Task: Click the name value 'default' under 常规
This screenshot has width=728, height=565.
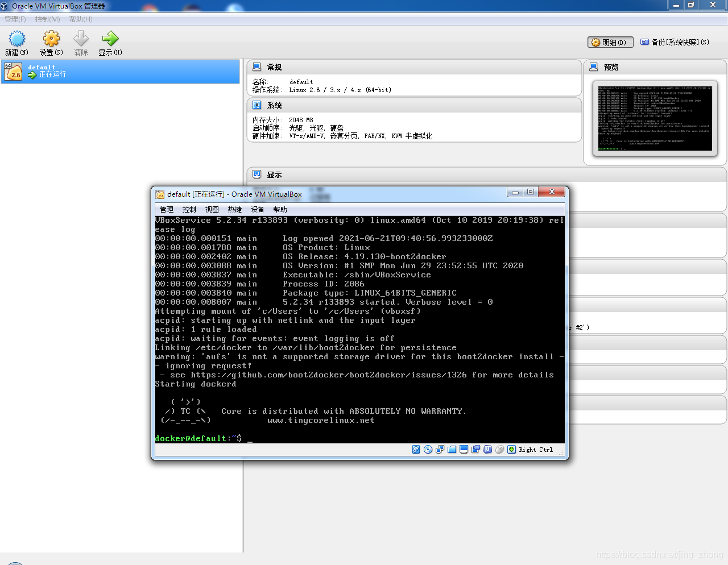Action: coord(301,82)
